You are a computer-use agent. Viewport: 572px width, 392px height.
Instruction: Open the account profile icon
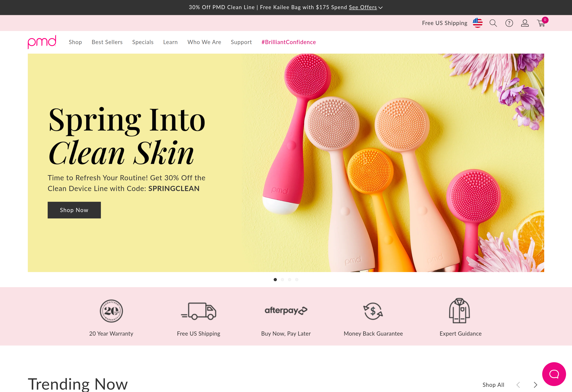pyautogui.click(x=525, y=23)
